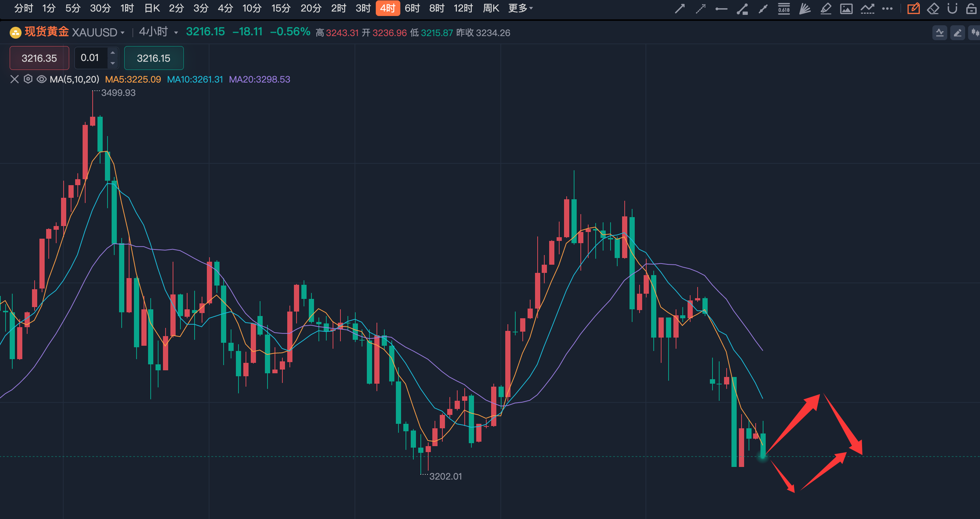Toggle the magnet snap mode
Viewport: 980px width, 519px height.
pos(952,8)
